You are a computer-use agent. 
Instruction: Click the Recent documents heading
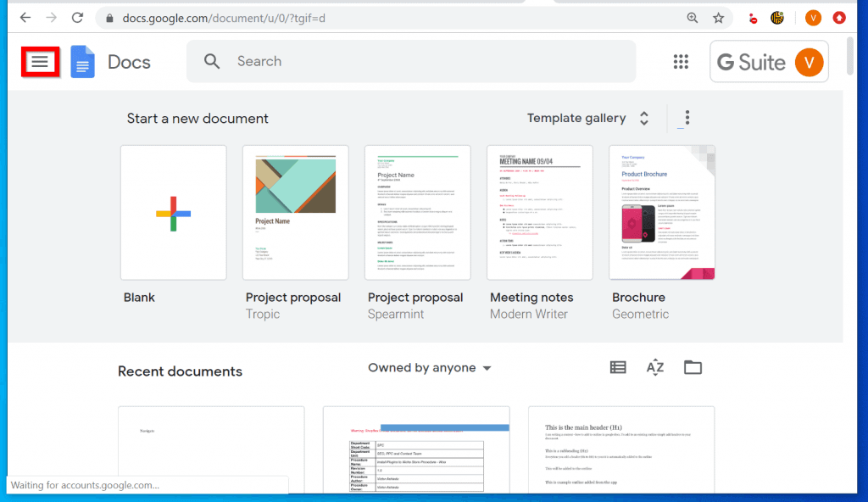(180, 371)
